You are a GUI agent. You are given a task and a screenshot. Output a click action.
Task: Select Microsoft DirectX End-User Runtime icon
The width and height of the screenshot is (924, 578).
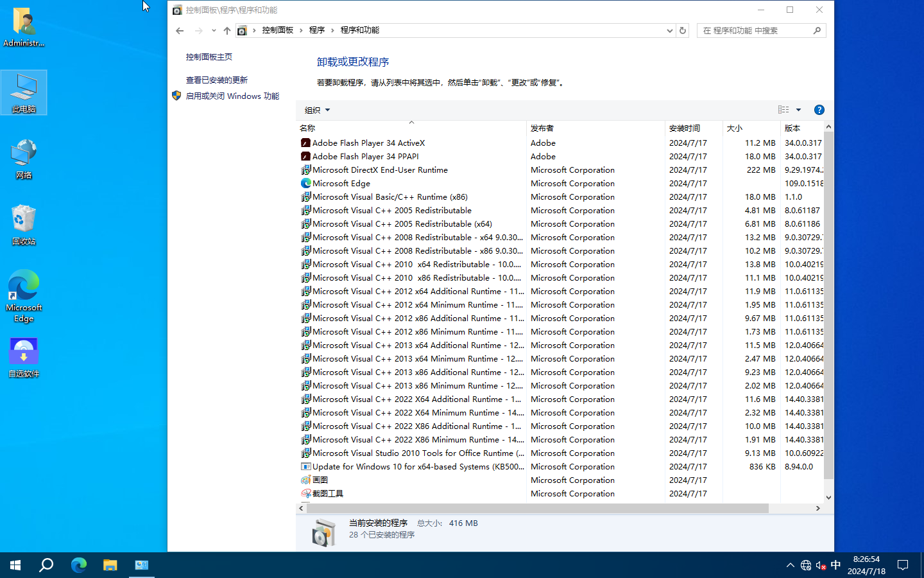(x=306, y=170)
